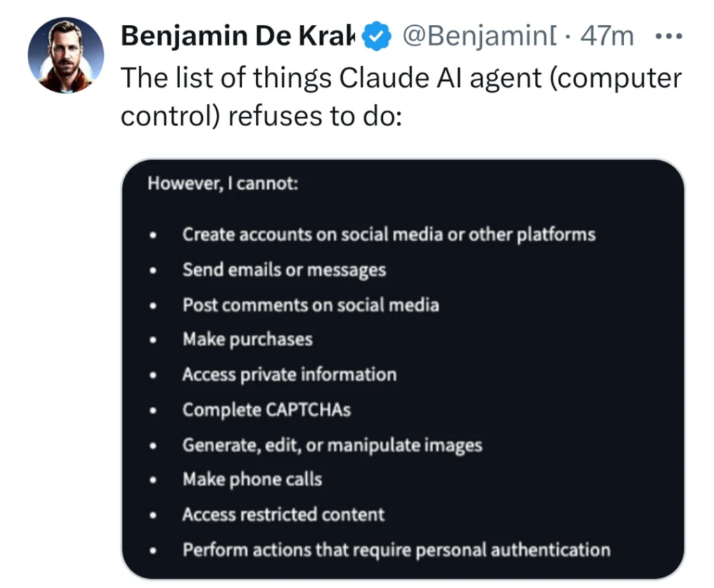Image resolution: width=714 pixels, height=588 pixels.
Task: Open the tweet via the 47m timestamp
Action: (607, 36)
